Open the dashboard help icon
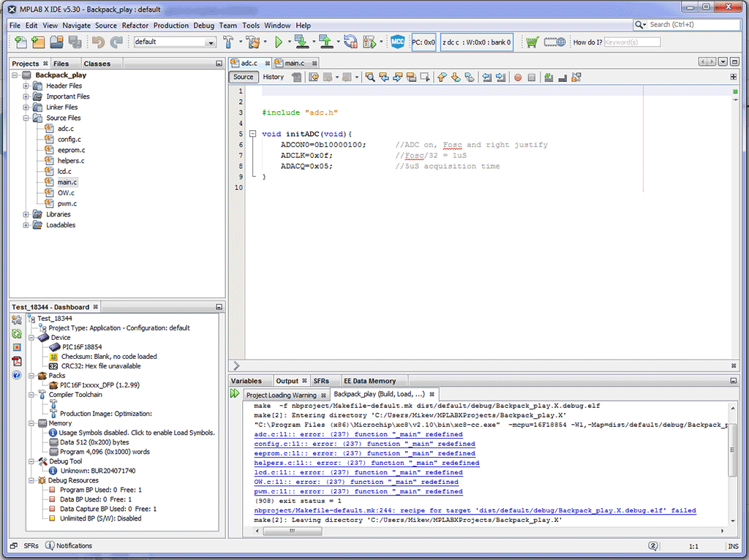The image size is (749, 560). pyautogui.click(x=17, y=375)
